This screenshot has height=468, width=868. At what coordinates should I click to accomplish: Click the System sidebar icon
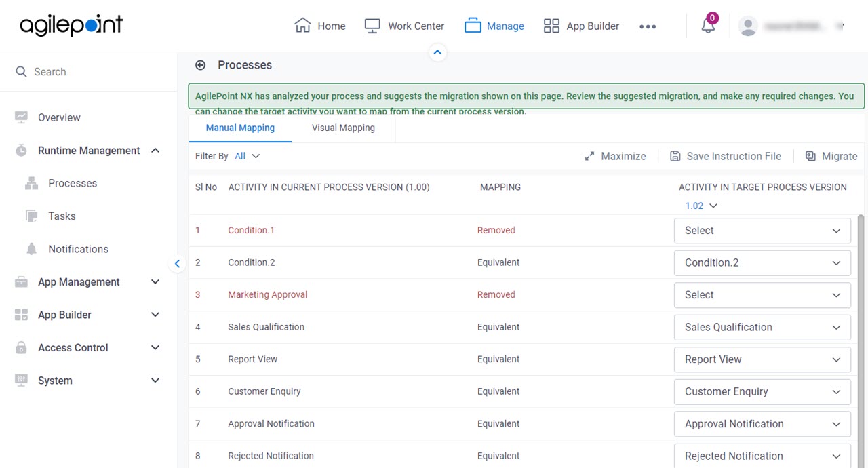click(x=21, y=381)
